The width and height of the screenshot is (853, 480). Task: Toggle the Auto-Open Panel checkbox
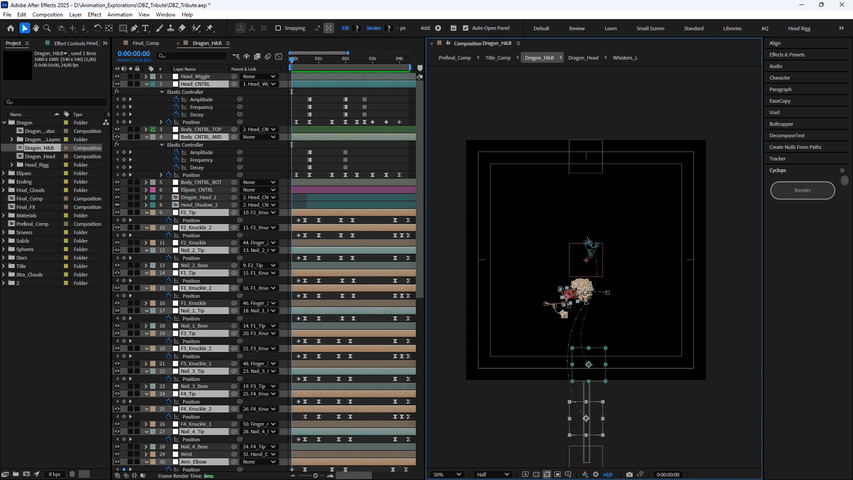pos(465,28)
